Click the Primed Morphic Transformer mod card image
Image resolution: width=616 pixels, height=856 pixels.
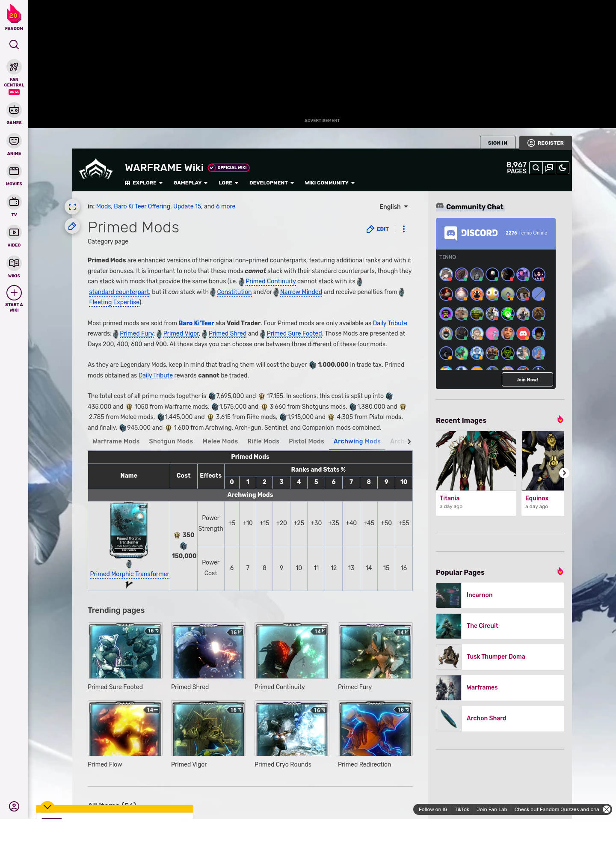tap(129, 530)
